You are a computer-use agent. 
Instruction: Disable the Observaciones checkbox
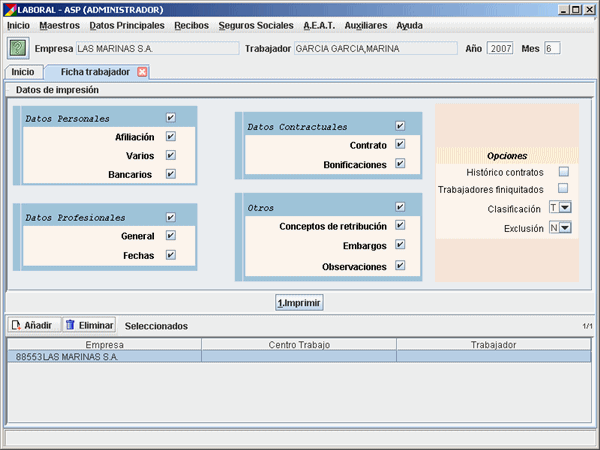(400, 265)
